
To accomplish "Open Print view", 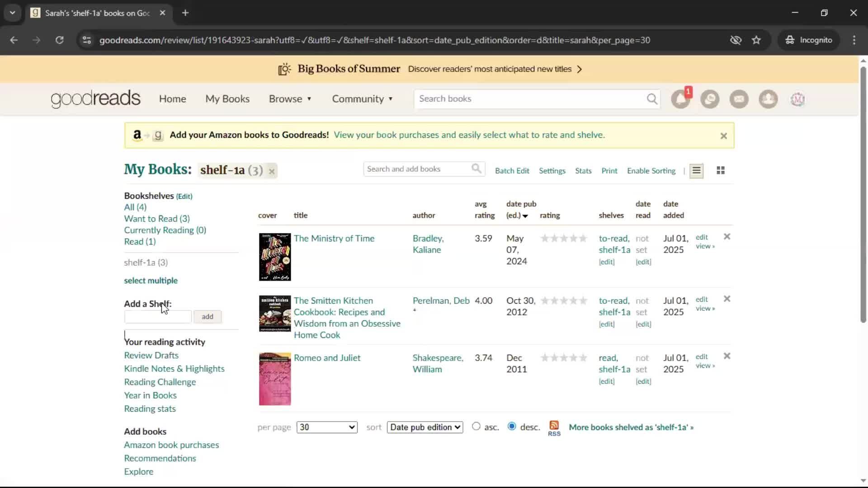I will (609, 171).
